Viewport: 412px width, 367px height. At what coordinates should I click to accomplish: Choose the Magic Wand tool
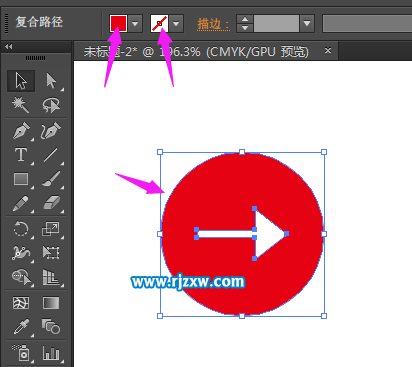click(x=21, y=105)
